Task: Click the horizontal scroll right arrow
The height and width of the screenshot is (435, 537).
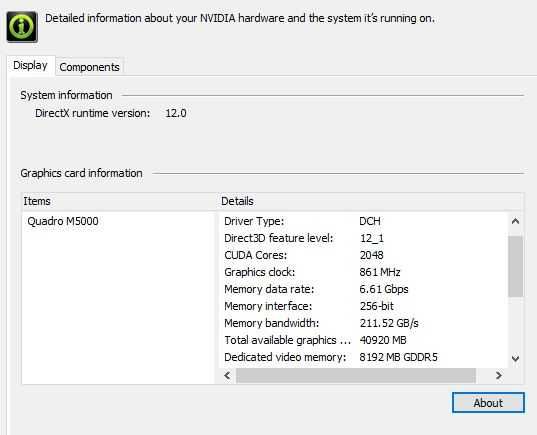Action: pyautogui.click(x=499, y=375)
